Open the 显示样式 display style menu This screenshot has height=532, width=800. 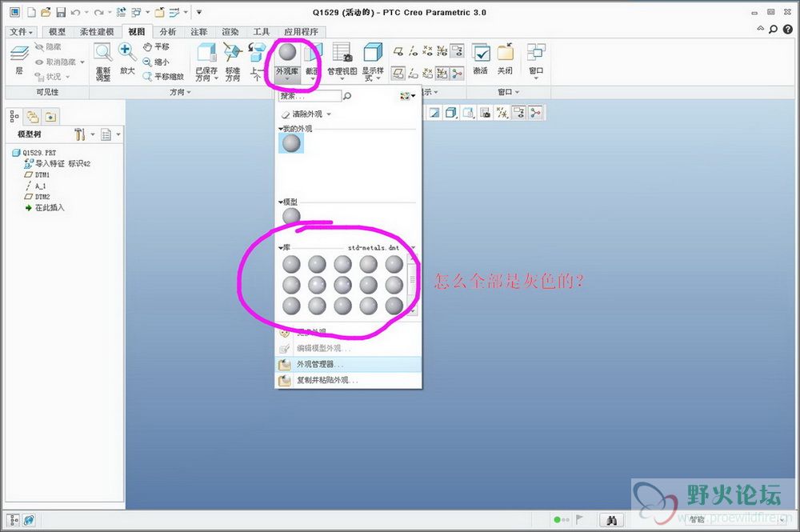[x=373, y=62]
